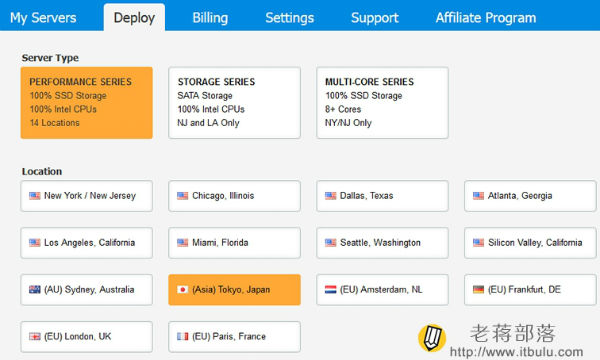
Task: Click the Australian flag next to Sydney
Action: tap(34, 290)
